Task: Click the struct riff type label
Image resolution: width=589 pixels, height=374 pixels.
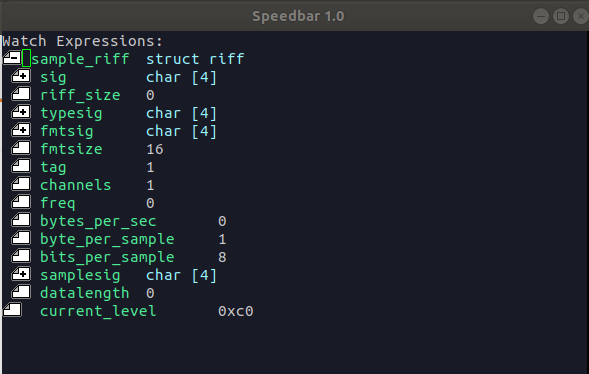Action: click(x=195, y=59)
